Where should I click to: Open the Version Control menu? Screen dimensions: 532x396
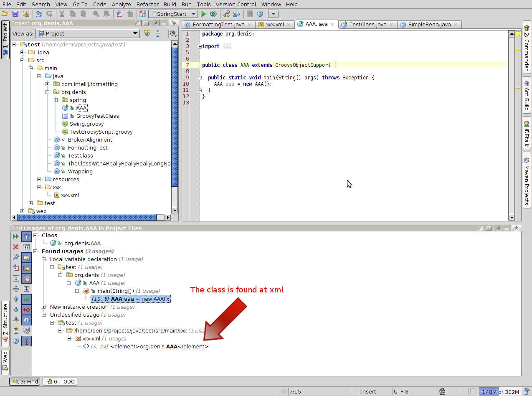coord(236,4)
